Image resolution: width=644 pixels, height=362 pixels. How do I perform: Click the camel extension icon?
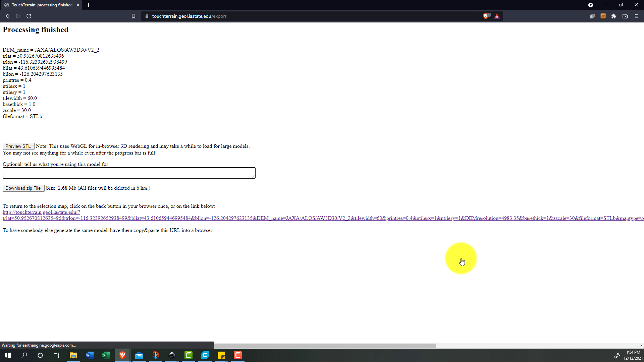pyautogui.click(x=603, y=16)
